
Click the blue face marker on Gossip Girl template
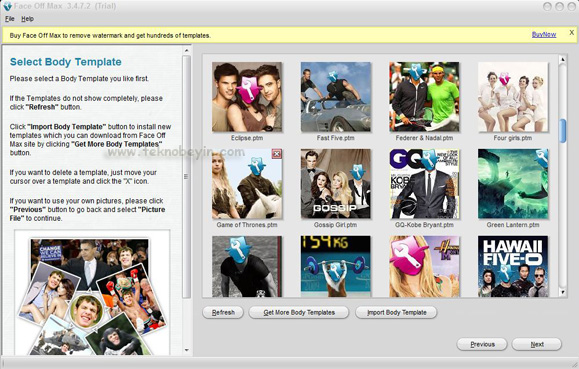[357, 172]
